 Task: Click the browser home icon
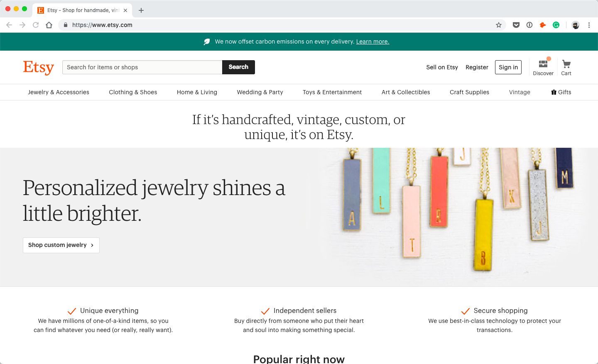coord(49,25)
